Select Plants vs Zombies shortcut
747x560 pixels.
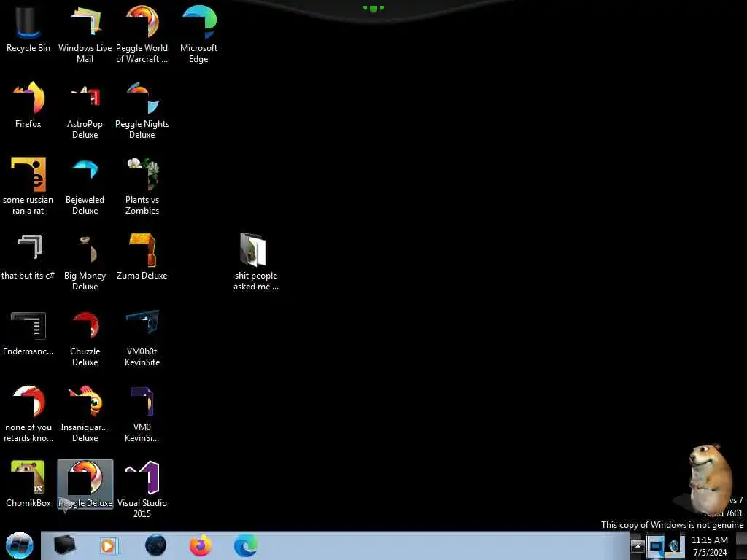[x=142, y=186]
